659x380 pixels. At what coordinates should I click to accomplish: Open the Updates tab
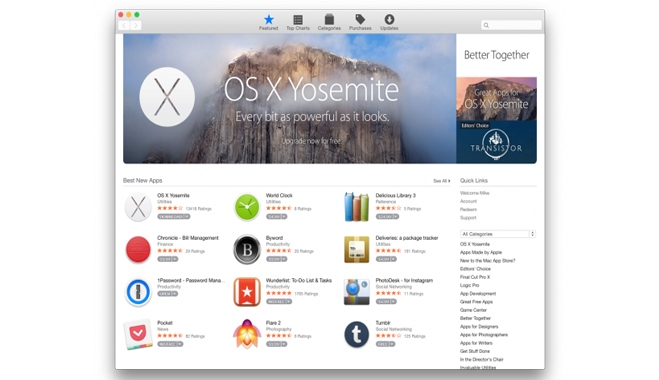tap(389, 22)
